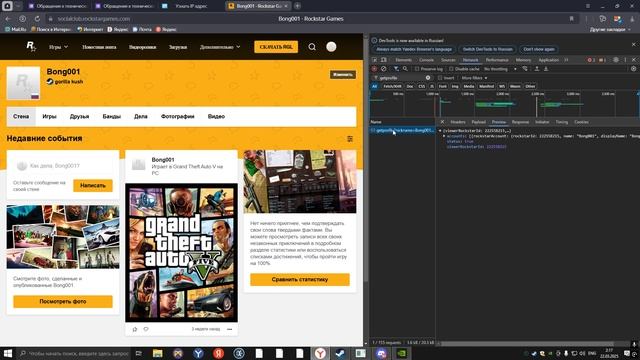Viewport: 640px width, 360px height.
Task: Enable the Disable cache checkbox
Action: tap(451, 69)
